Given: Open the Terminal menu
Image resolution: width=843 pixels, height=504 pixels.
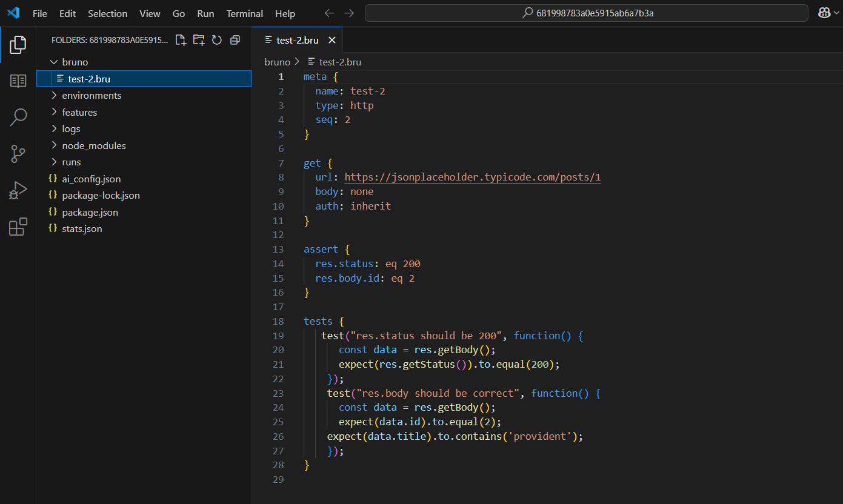Looking at the screenshot, I should pyautogui.click(x=244, y=13).
